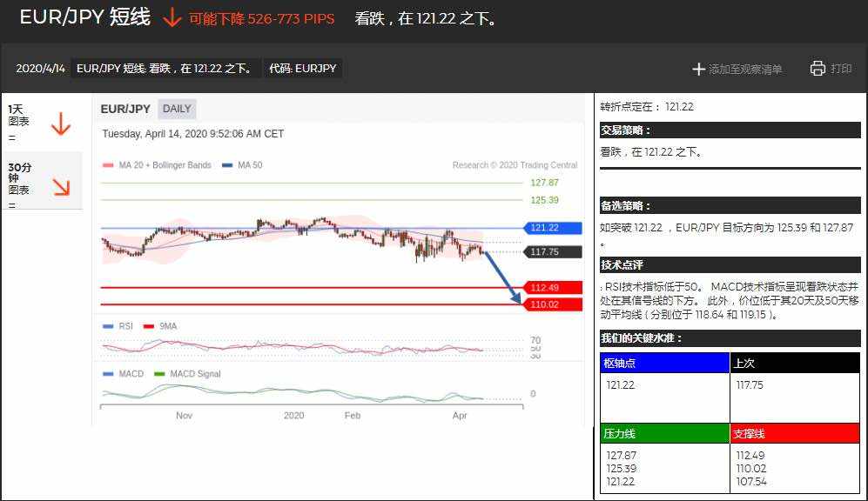Image resolution: width=868 pixels, height=501 pixels.
Task: Click the 代码: EURJPY tag
Action: (x=303, y=69)
